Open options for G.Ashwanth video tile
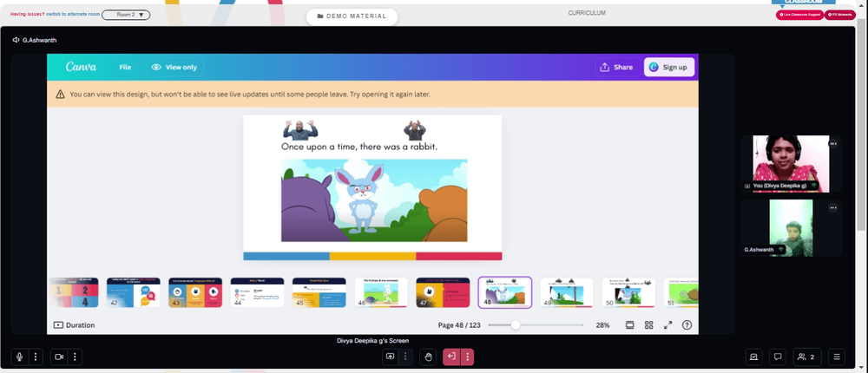 point(832,208)
